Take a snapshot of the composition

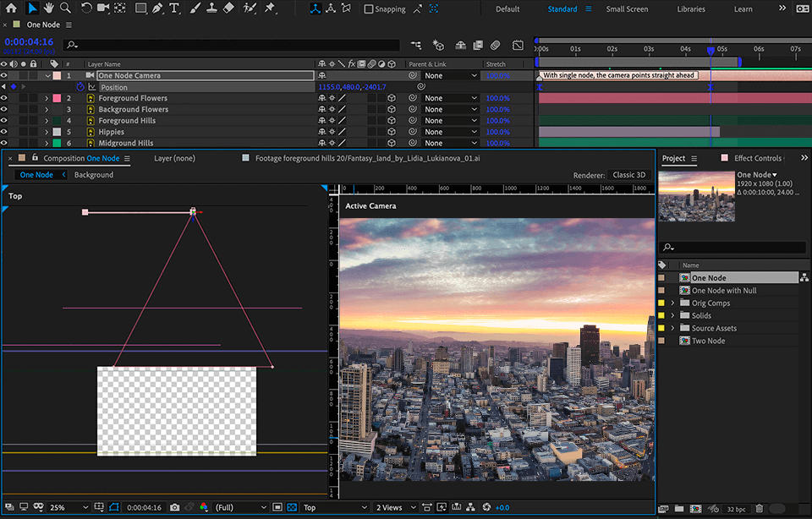pyautogui.click(x=174, y=507)
